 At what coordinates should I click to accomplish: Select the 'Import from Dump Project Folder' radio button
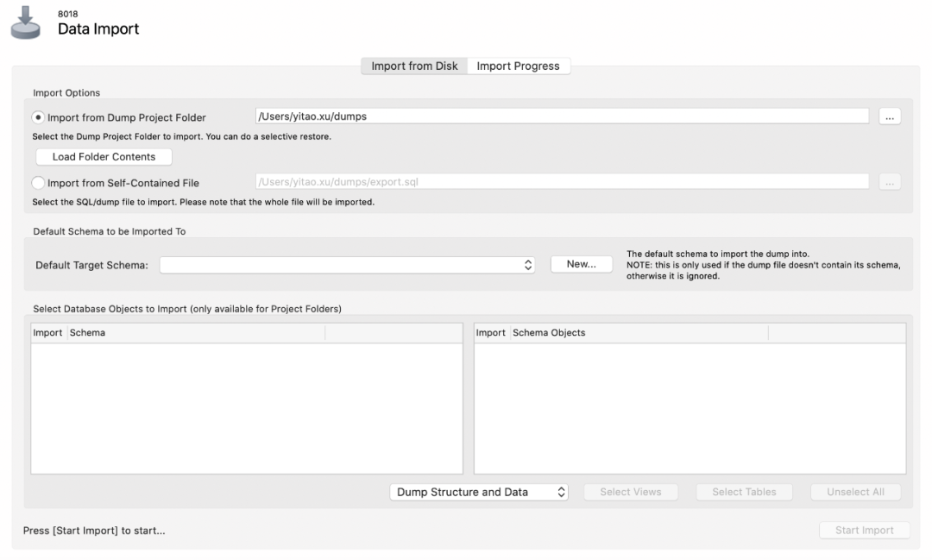point(36,116)
